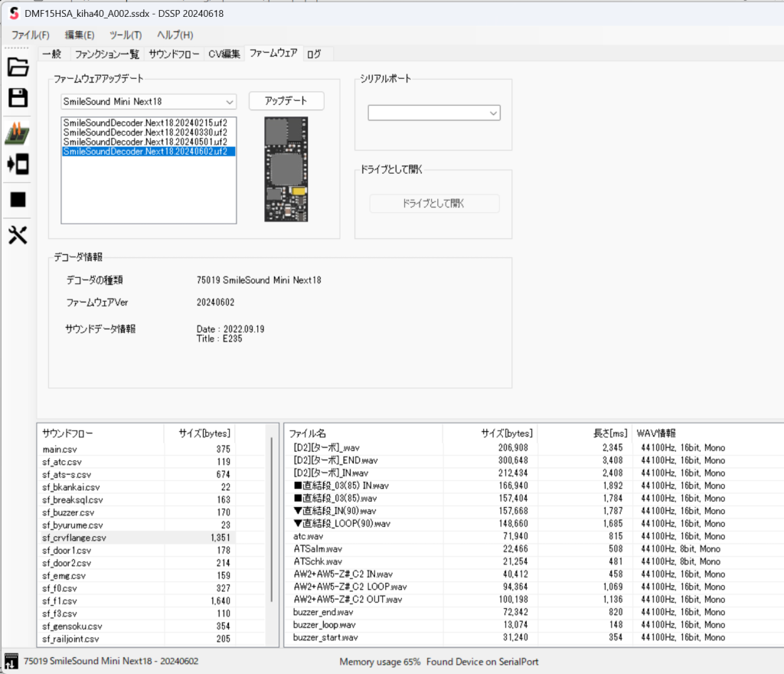Screen dimensions: 784x674
Task: Click the ドライブとして開く button
Action: pos(434,204)
